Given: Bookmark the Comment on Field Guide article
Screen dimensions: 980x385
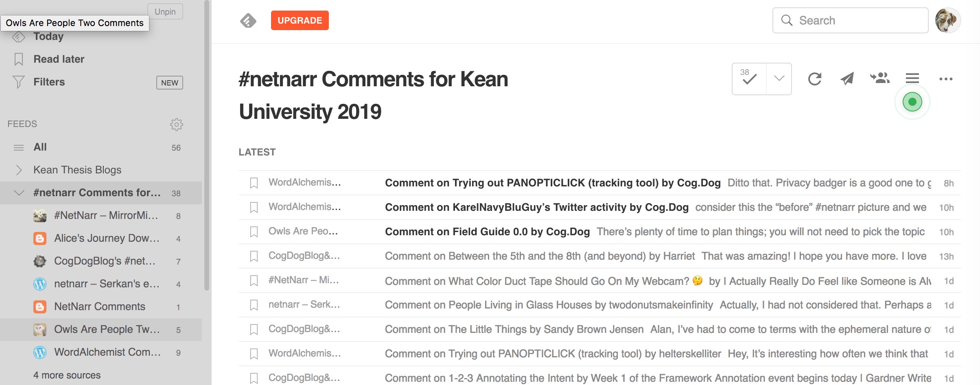Looking at the screenshot, I should [x=254, y=232].
